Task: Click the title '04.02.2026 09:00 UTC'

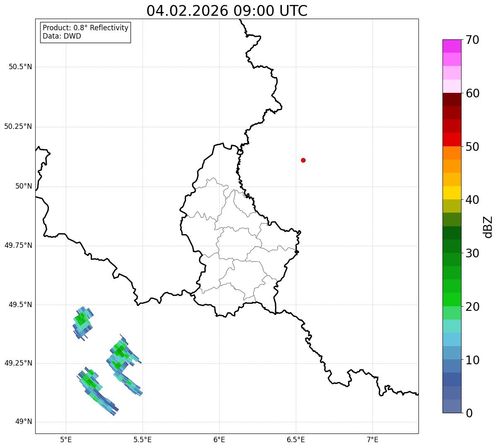Action: [227, 11]
